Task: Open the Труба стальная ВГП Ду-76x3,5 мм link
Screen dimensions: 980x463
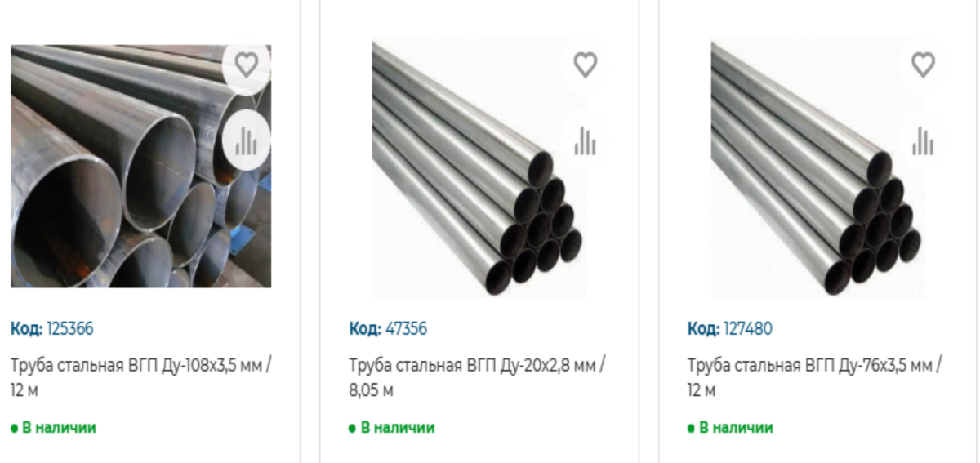Action: tap(815, 377)
